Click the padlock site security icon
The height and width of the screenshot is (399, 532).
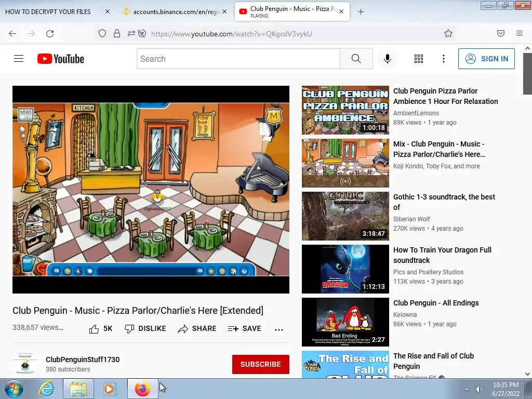click(x=117, y=33)
